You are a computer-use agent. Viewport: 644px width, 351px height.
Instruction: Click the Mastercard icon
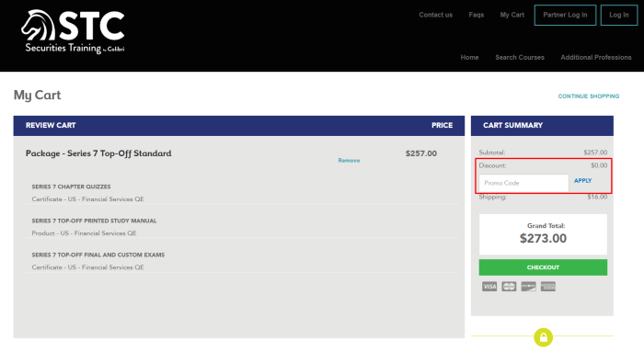pos(509,286)
